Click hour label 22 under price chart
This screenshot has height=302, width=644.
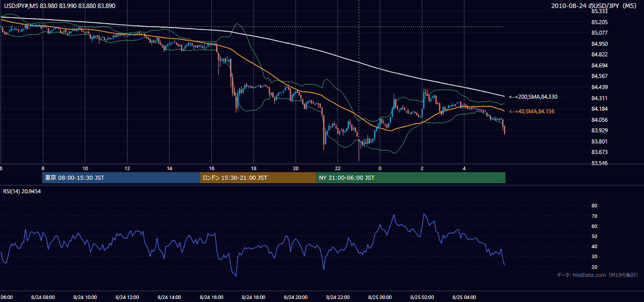[x=338, y=169]
